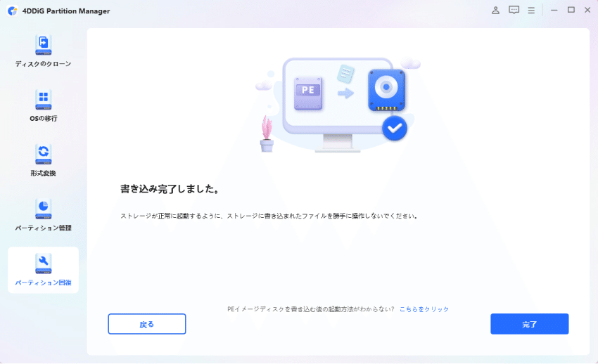Click the PE image disk illustration

pos(308,93)
